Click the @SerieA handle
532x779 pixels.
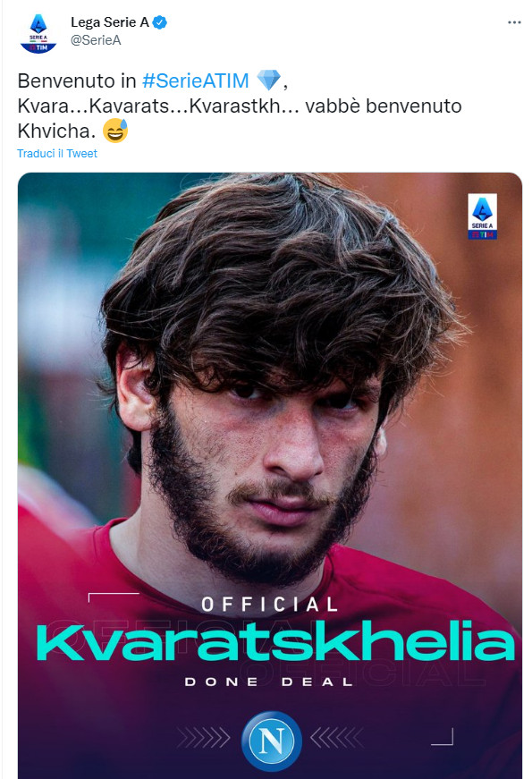[96, 40]
